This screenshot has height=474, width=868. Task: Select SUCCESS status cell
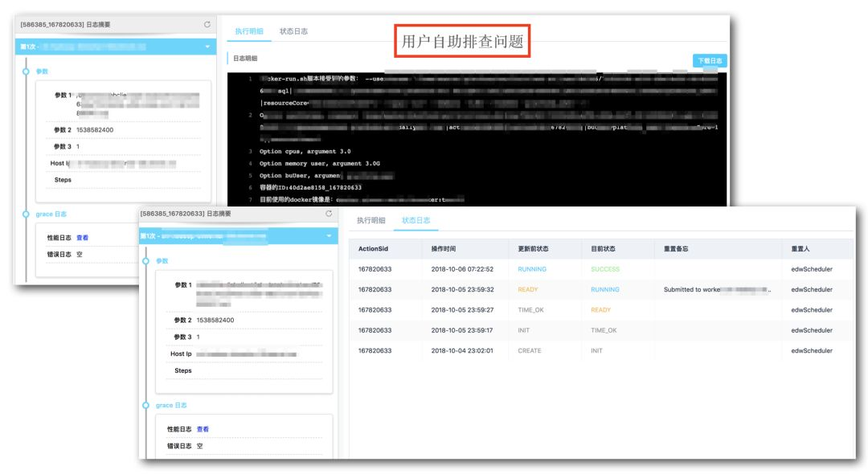tap(605, 269)
